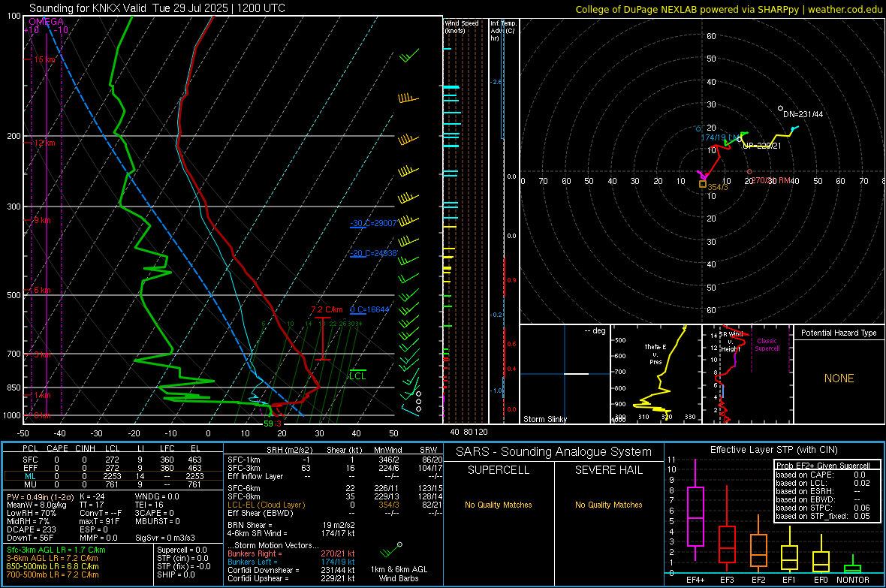Click the orange '354/3' hodograph label
886x588 pixels.
pos(718,187)
